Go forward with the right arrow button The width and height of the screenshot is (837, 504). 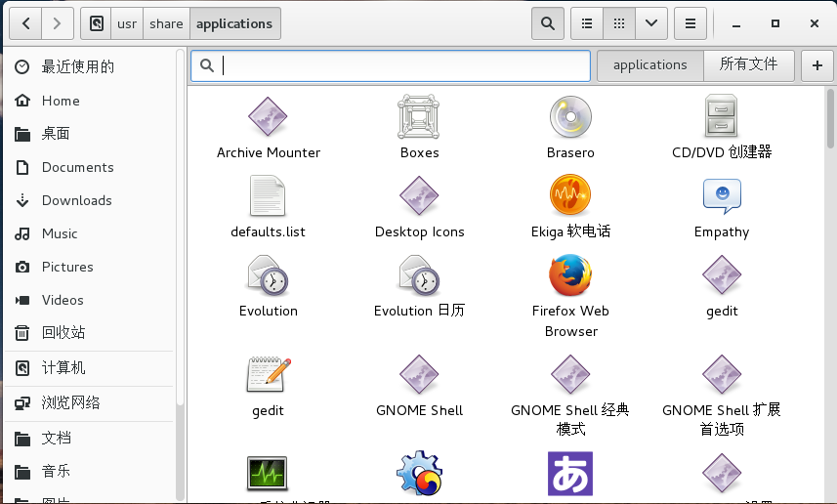click(57, 23)
